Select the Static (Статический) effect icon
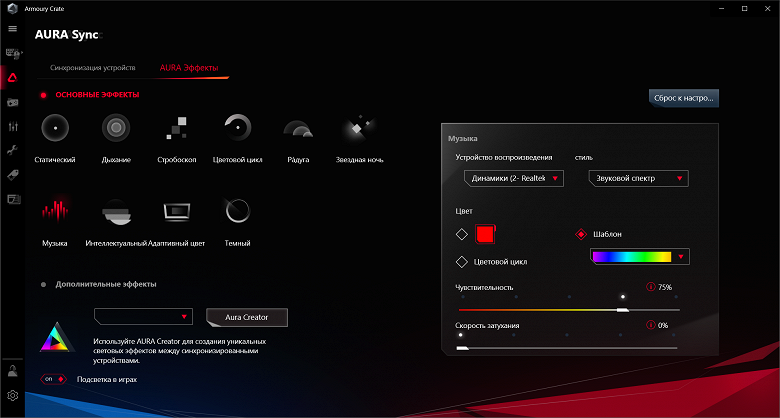The width and height of the screenshot is (780, 418). click(x=55, y=128)
